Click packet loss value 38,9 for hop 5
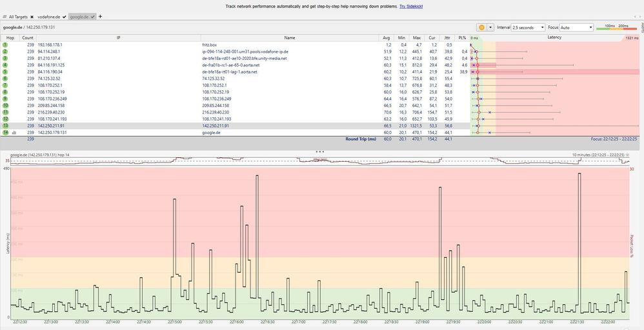This screenshot has height=330, width=644. click(x=463, y=72)
